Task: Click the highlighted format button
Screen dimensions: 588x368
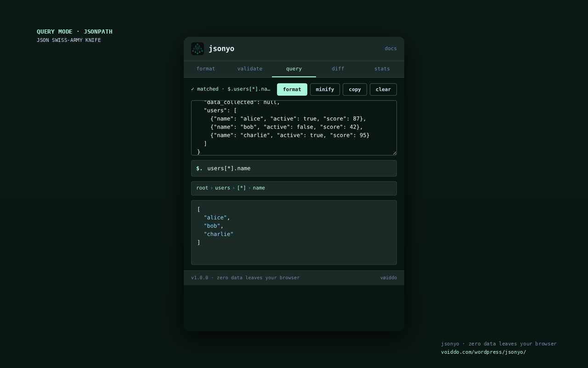Action: click(x=292, y=89)
